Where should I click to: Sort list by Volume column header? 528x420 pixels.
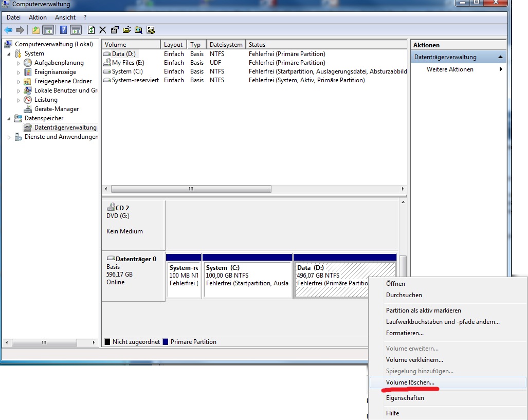pos(131,44)
